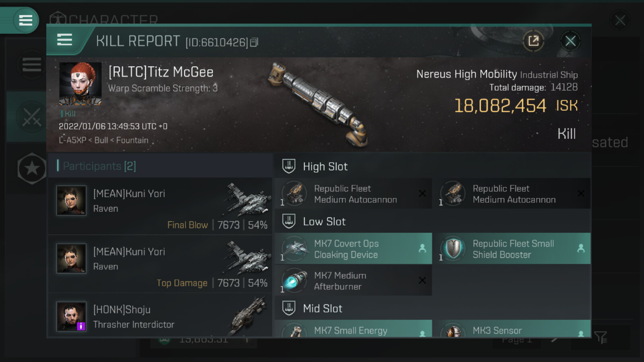Open the main green menu button
Image resolution: width=644 pixels, height=362 pixels.
pos(25,20)
